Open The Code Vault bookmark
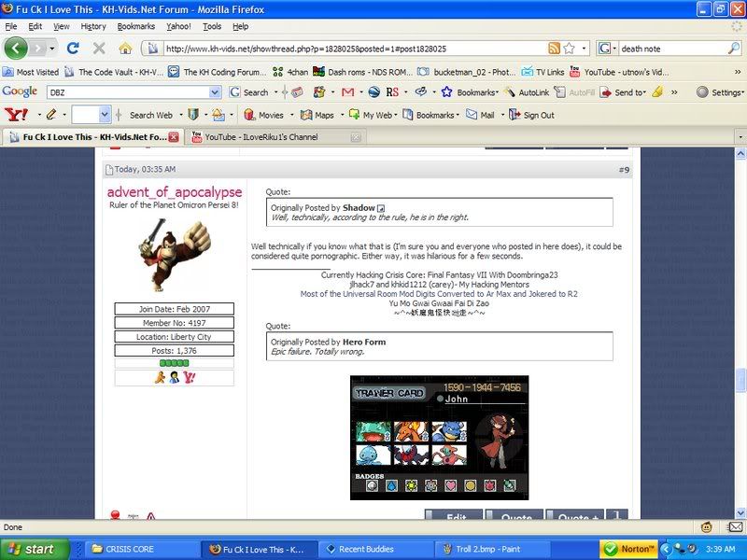The image size is (747, 560). point(113,72)
